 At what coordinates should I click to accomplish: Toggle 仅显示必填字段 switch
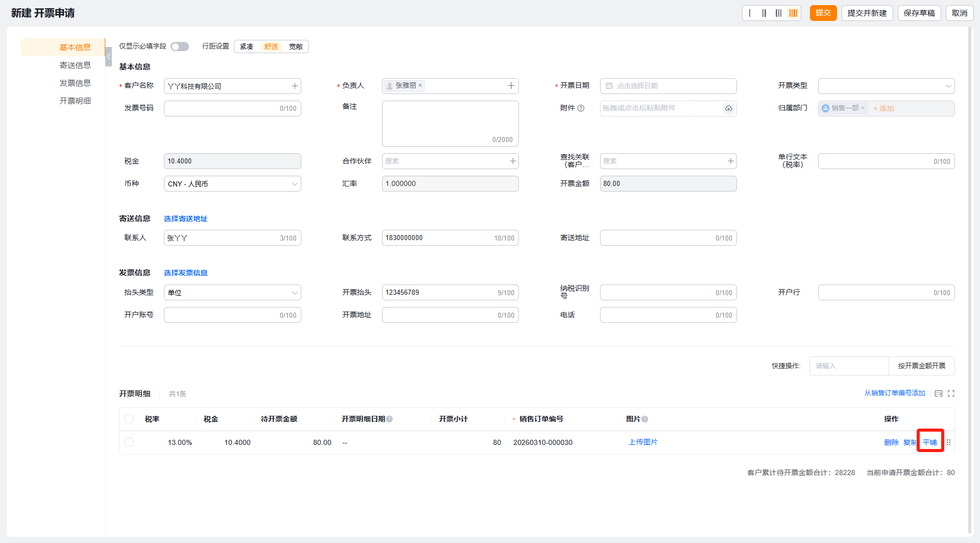[x=180, y=46]
